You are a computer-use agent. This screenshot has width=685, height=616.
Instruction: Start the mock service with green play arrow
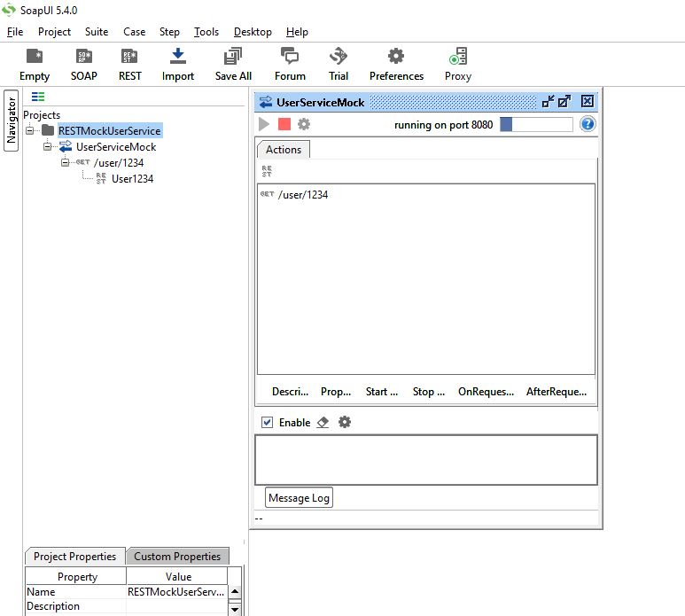click(x=264, y=124)
